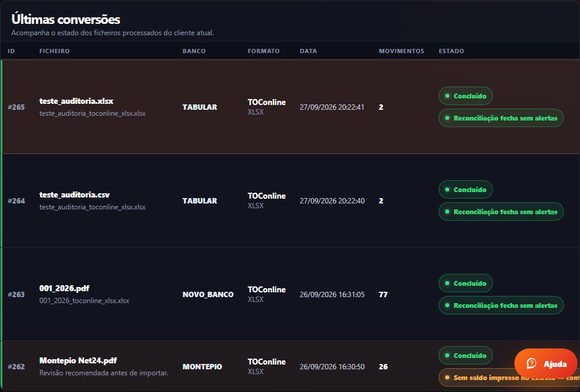Image resolution: width=580 pixels, height=392 pixels.
Task: Sort by the MOVIMENTOS column header
Action: (x=402, y=51)
